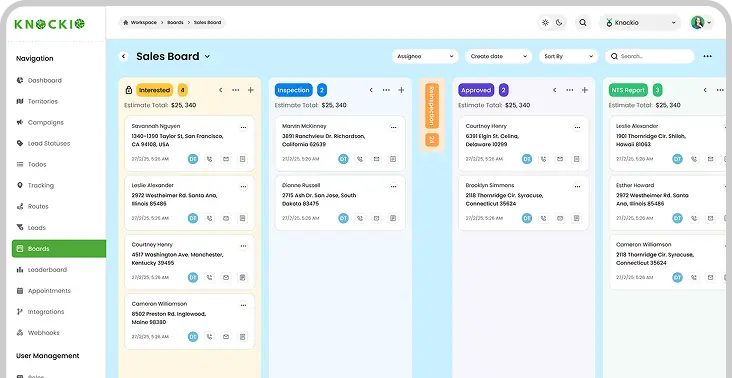Screen dimensions: 732x378
Task: Open Inspection column three-dot menu
Action: click(386, 90)
